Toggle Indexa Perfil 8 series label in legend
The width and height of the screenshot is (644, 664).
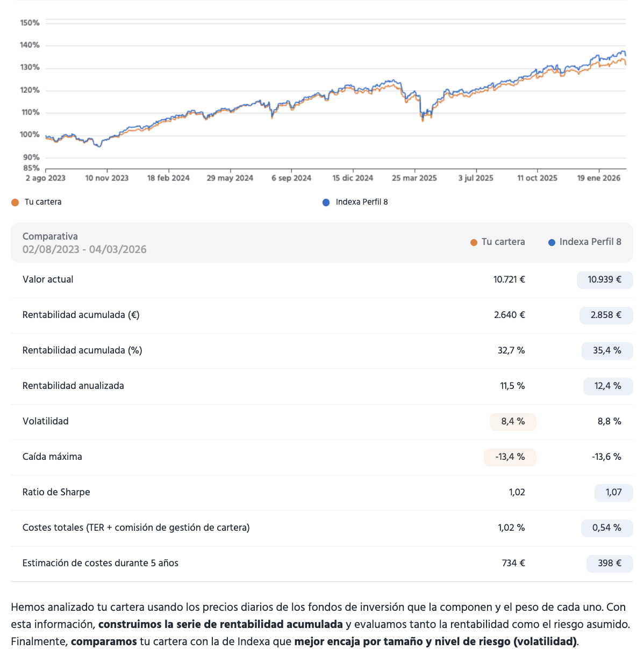click(x=362, y=202)
